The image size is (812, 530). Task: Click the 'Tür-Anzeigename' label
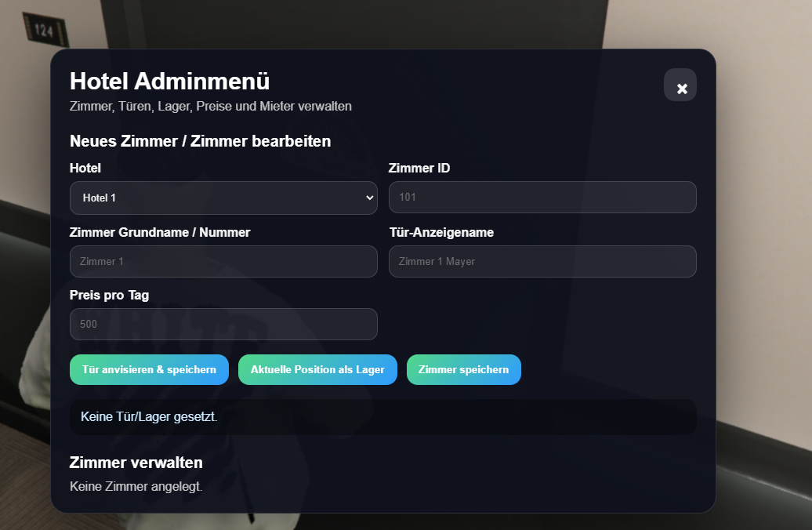pos(441,233)
